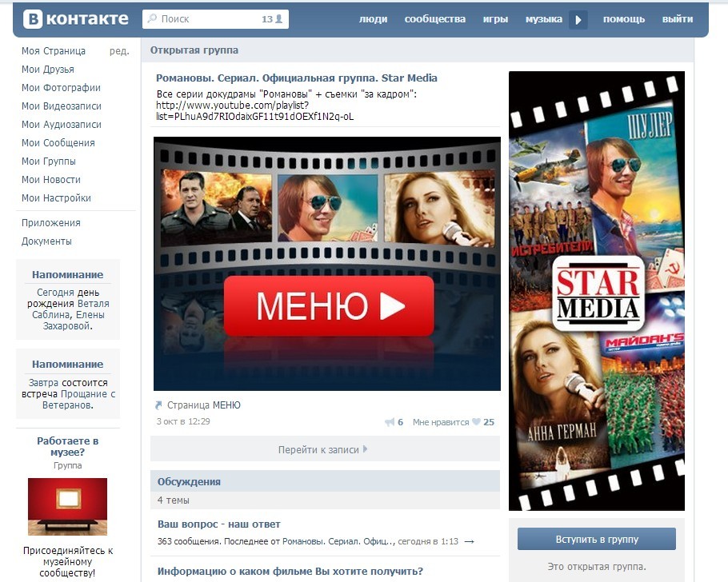Open Страница МЕНЮ link
728x582 pixels.
coord(204,405)
